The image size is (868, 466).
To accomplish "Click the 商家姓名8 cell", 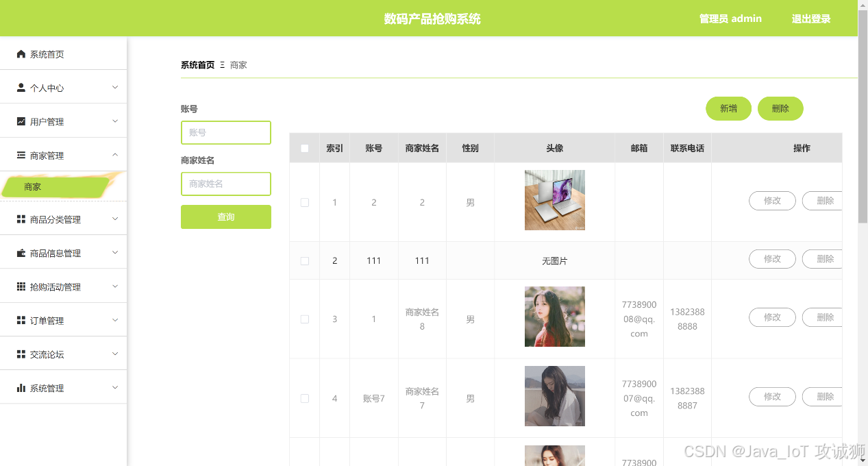I will tap(422, 319).
